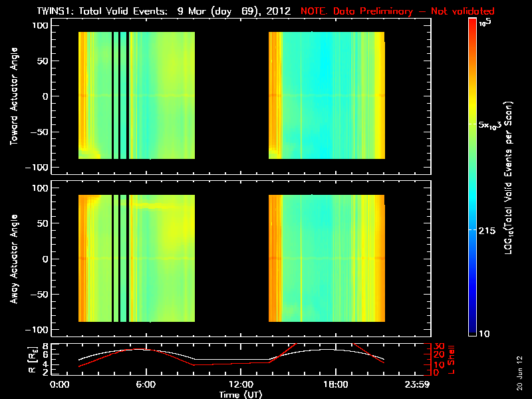Click the 23:59 time axis label
This screenshot has height=399, width=532.
(x=417, y=384)
